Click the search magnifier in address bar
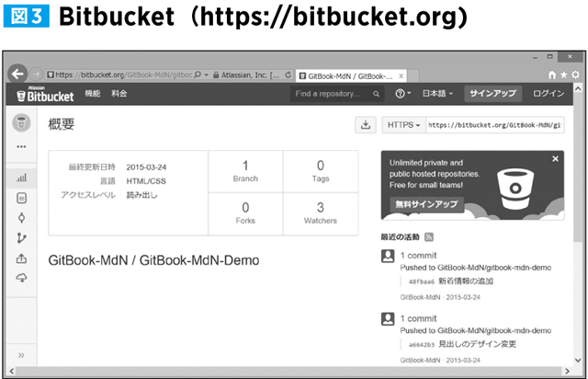This screenshot has height=379, width=588. 198,75
